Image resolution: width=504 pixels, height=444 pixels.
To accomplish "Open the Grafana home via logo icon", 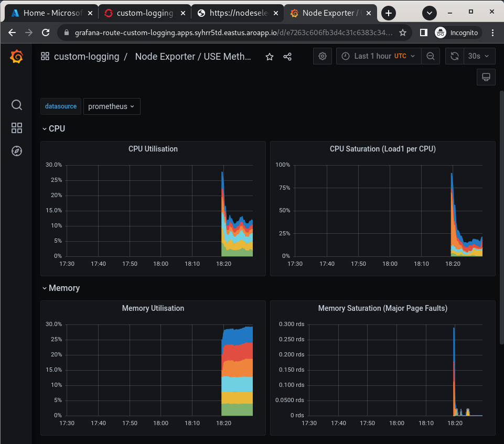I will tap(16, 57).
